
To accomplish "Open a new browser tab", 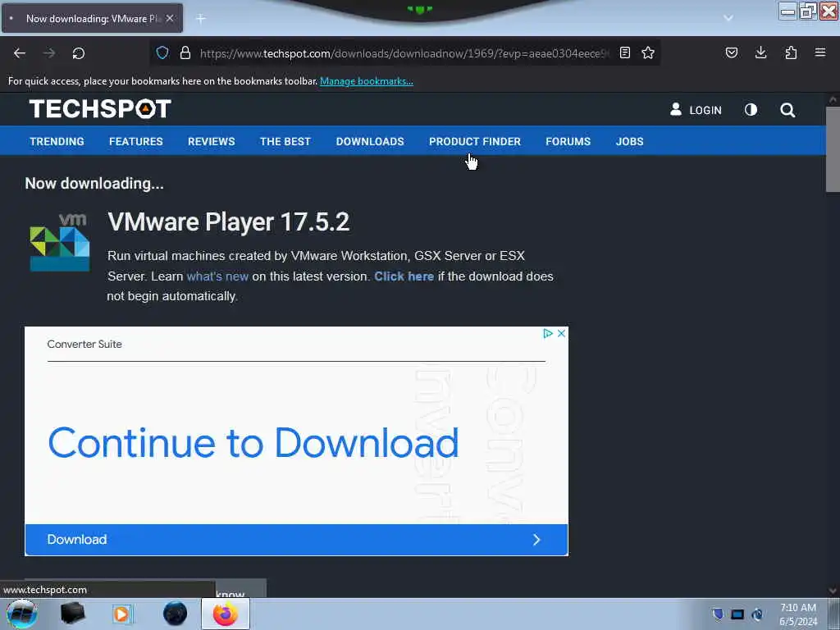I will coord(201,19).
